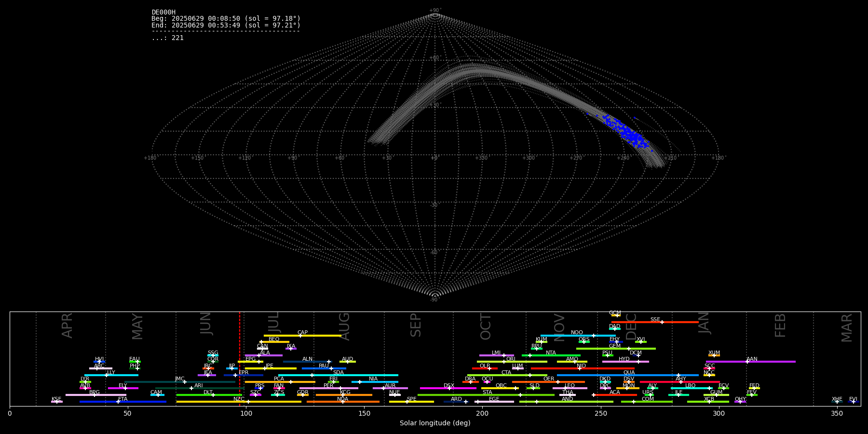Click the Beg: 20250629 00:08:50 line

(226, 19)
